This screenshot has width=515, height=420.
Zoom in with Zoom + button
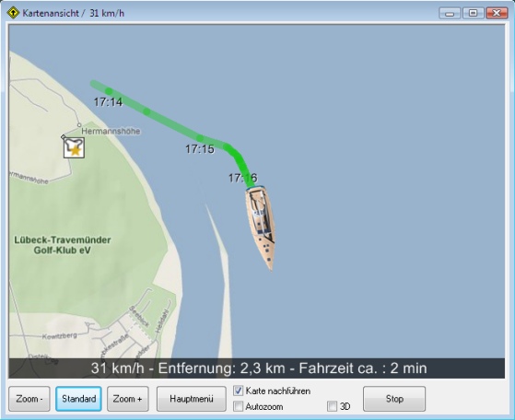(128, 399)
